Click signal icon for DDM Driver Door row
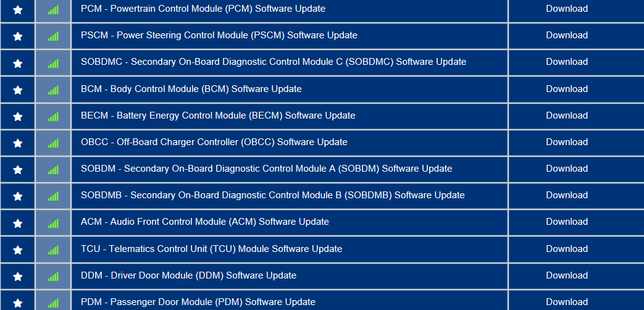 coord(53,277)
